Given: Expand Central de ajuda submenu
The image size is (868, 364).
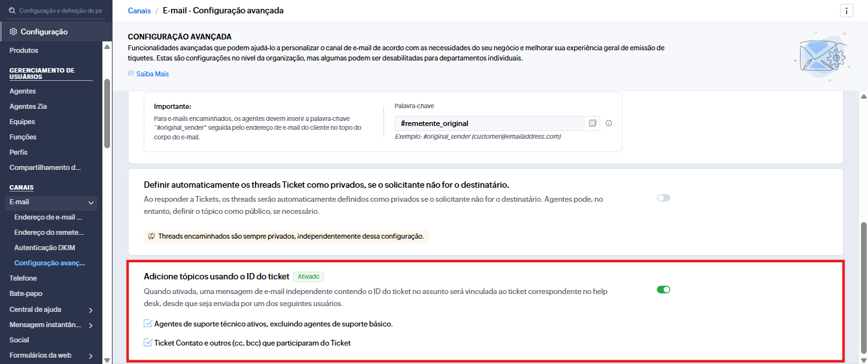Looking at the screenshot, I should click(x=91, y=310).
